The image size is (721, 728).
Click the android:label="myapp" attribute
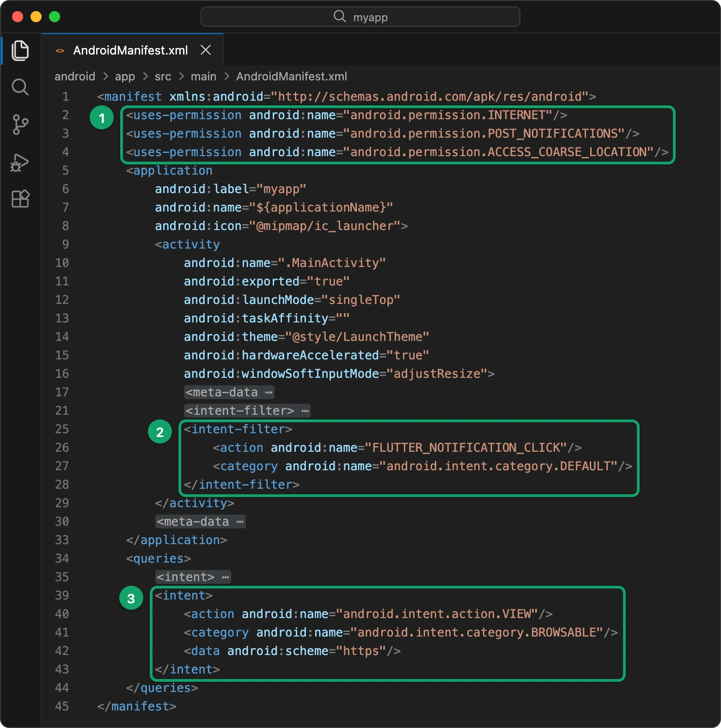point(231,189)
